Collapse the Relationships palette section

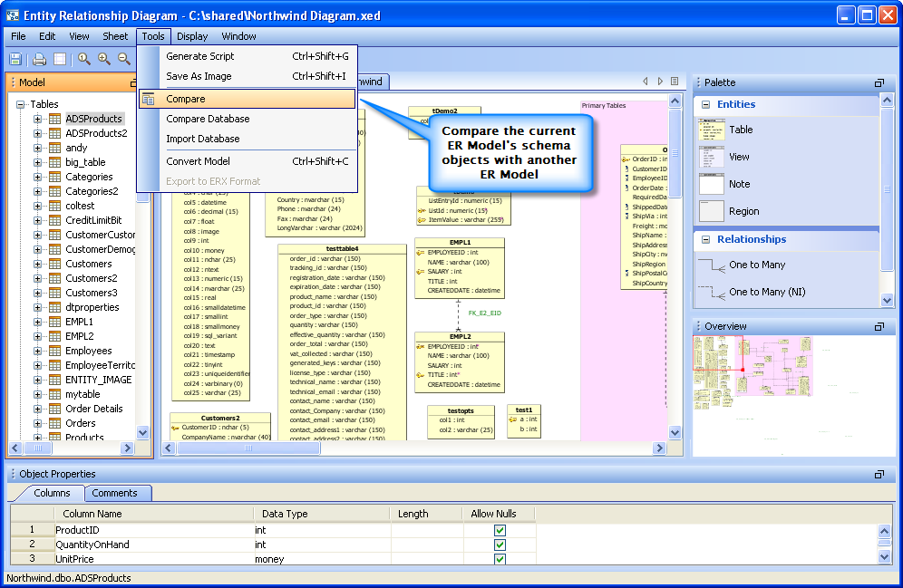(705, 240)
